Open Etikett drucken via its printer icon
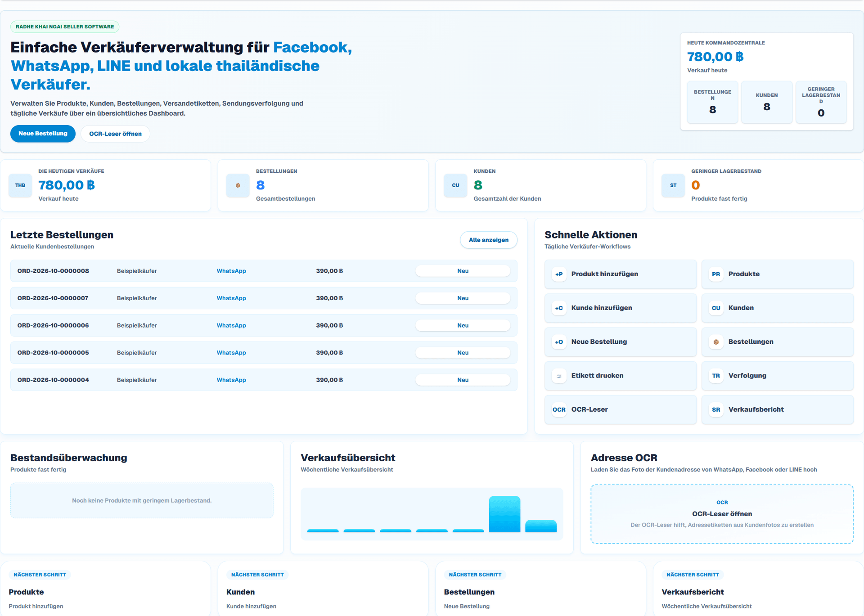Screen dimensions: 864x616 (559, 376)
